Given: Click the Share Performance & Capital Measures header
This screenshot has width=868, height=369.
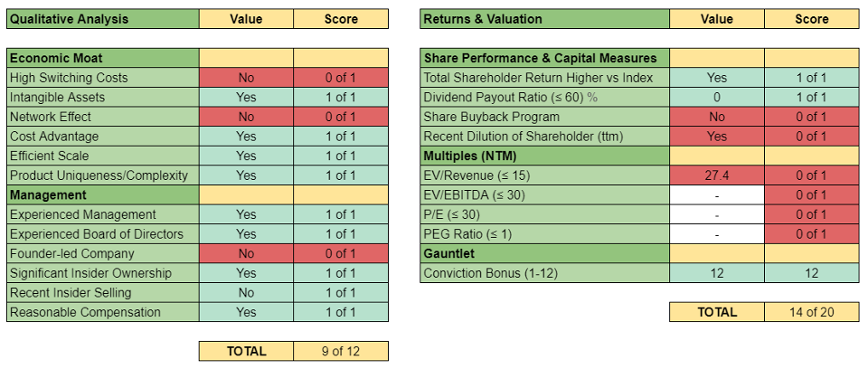Looking at the screenshot, I should coord(544,58).
